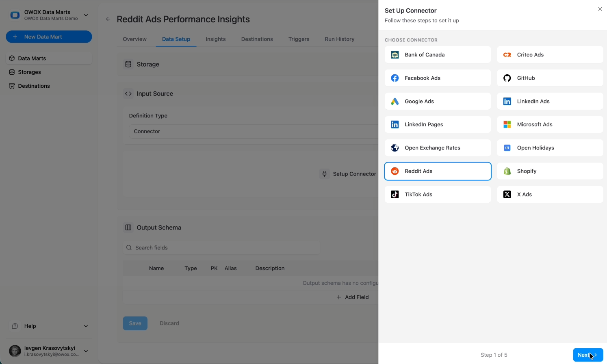Click the plug icon on Setup Connector
Image resolution: width=607 pixels, height=364 pixels.
click(325, 174)
